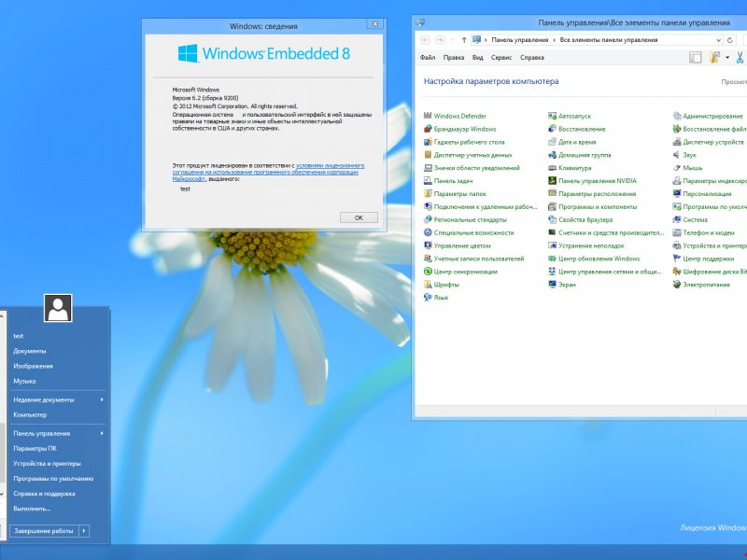Open Панель задач icon

pyautogui.click(x=428, y=180)
